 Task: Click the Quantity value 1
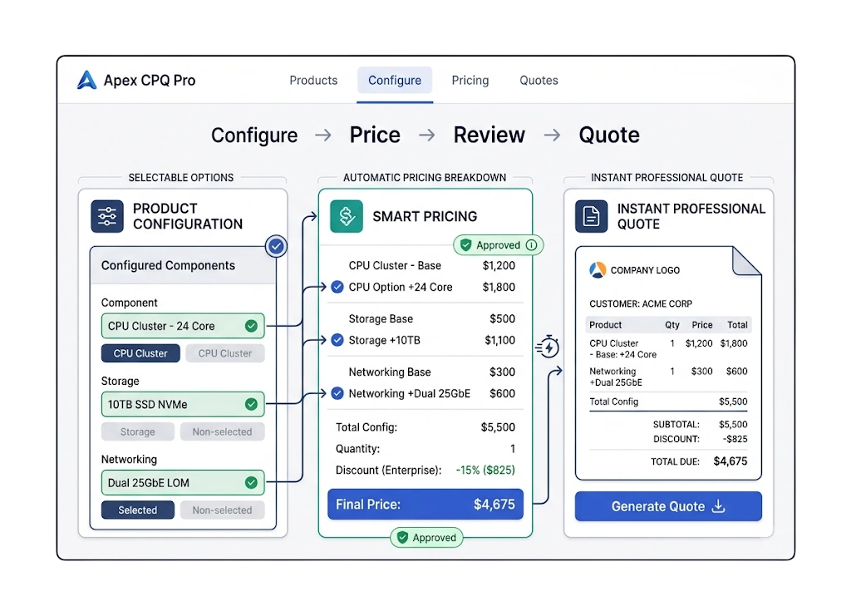tap(512, 449)
